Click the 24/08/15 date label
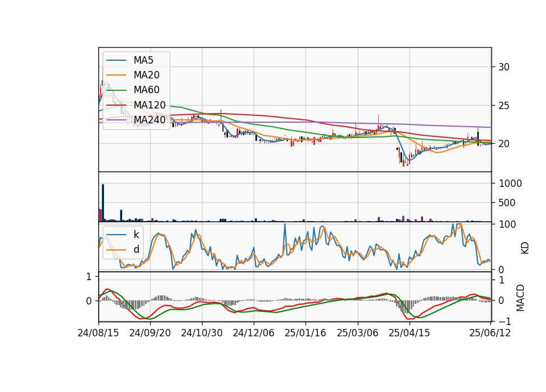The image size is (546, 392). (98, 333)
